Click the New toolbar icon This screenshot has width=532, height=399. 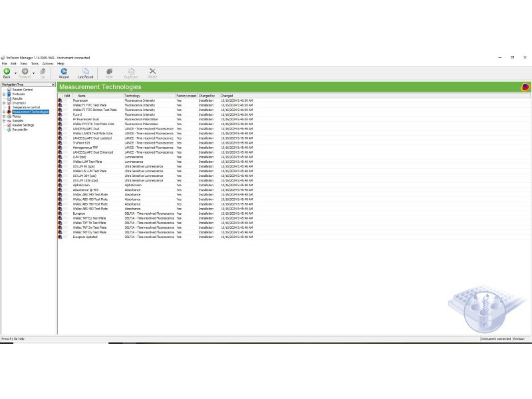click(109, 71)
